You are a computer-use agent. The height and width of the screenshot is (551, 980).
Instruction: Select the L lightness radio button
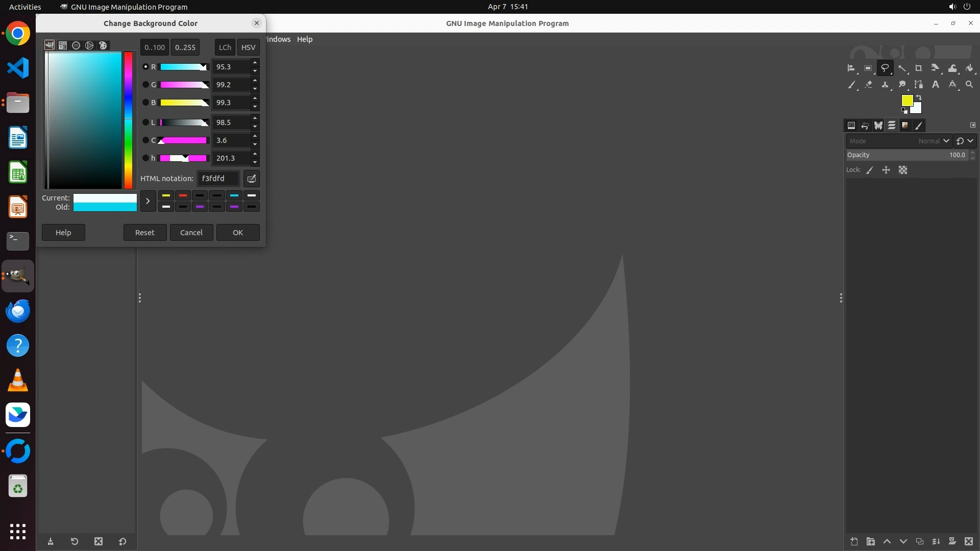(145, 122)
